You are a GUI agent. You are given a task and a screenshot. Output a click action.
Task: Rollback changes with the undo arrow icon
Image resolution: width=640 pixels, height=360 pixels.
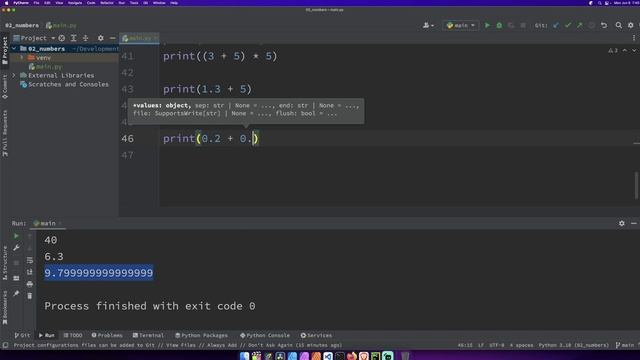[604, 25]
